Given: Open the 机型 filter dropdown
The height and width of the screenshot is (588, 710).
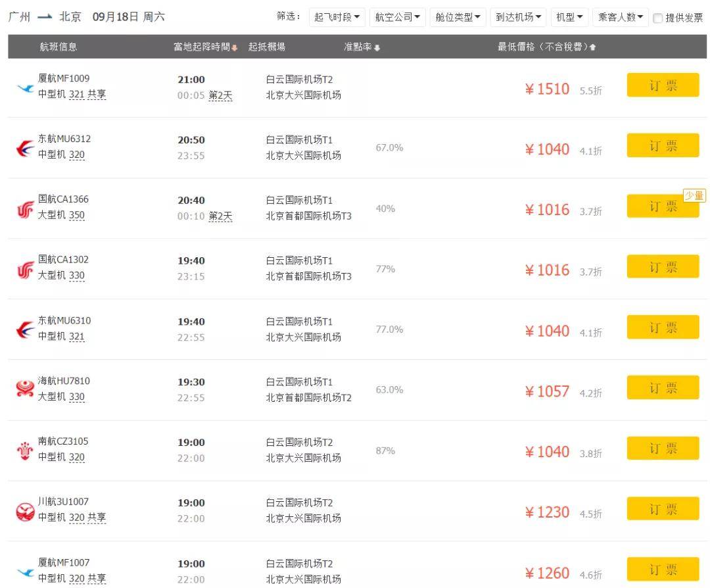Looking at the screenshot, I should (x=569, y=17).
